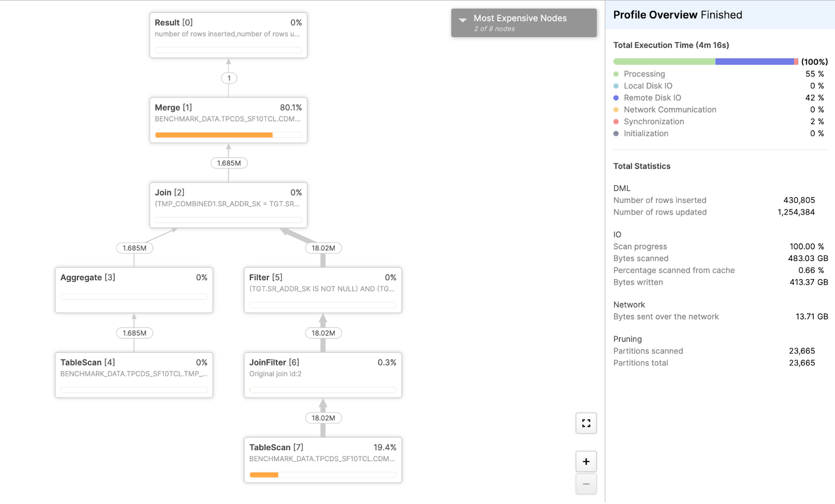Select the Aggregate [3] node
835x504 pixels.
pyautogui.click(x=134, y=290)
